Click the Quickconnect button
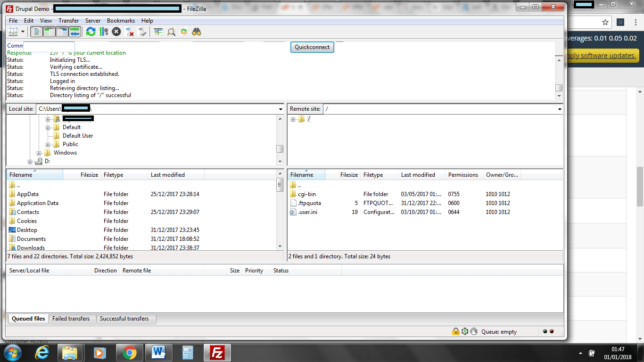 (312, 47)
